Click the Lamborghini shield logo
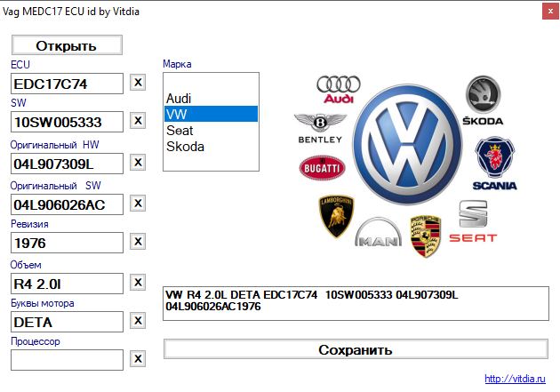 [x=336, y=216]
